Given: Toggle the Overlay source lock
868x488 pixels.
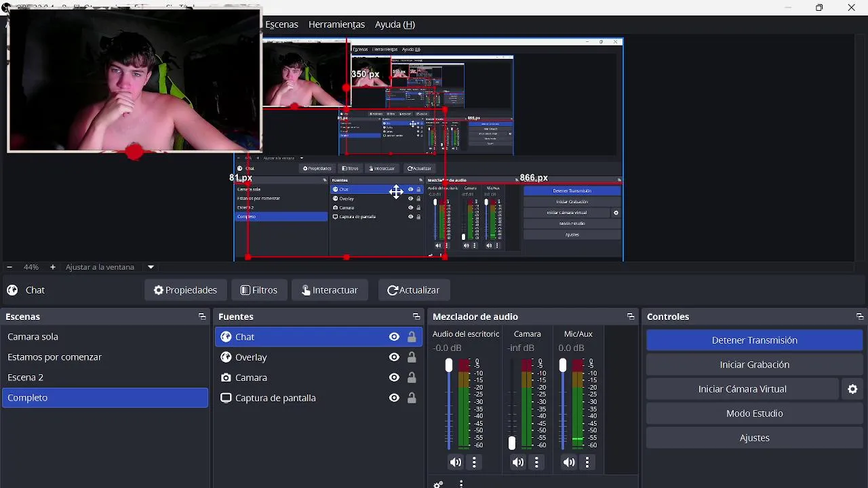Looking at the screenshot, I should [412, 357].
